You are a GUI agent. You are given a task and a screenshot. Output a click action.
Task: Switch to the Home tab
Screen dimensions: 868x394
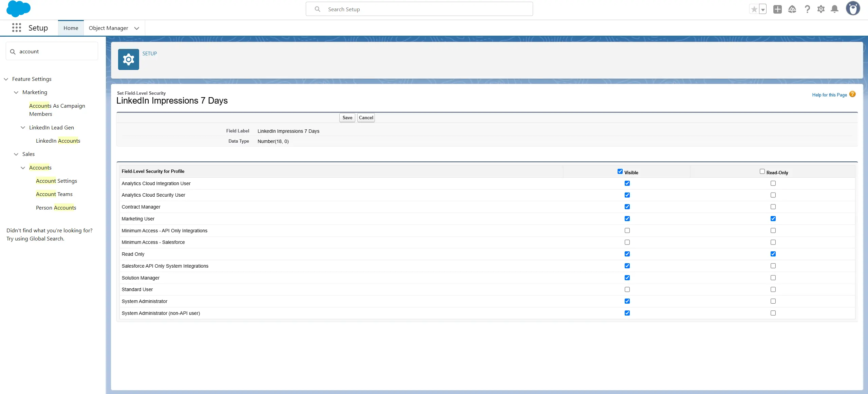pos(71,28)
